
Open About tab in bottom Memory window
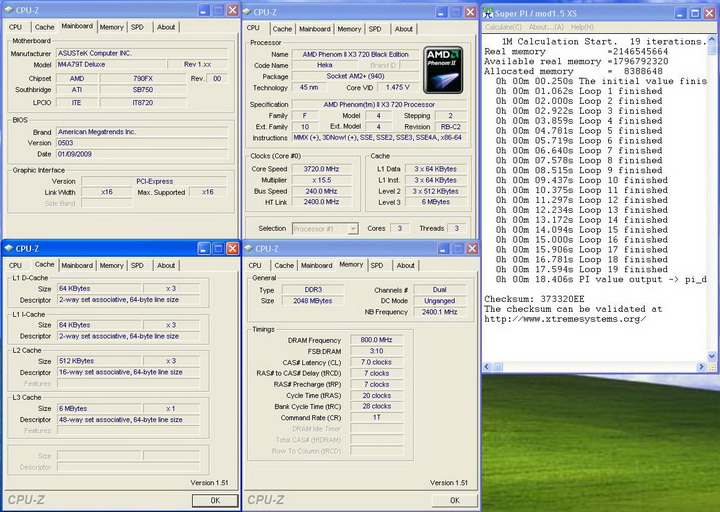(405, 265)
